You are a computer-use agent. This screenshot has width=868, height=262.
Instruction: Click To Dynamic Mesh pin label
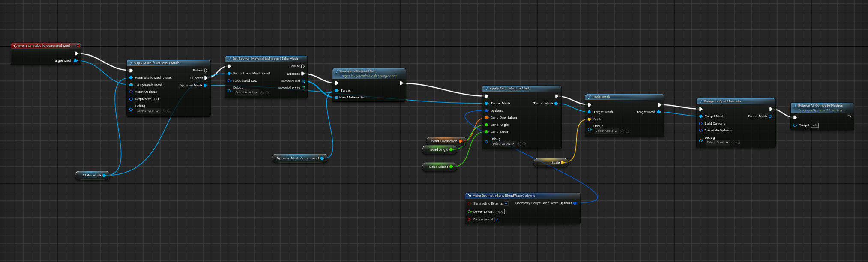tap(149, 85)
